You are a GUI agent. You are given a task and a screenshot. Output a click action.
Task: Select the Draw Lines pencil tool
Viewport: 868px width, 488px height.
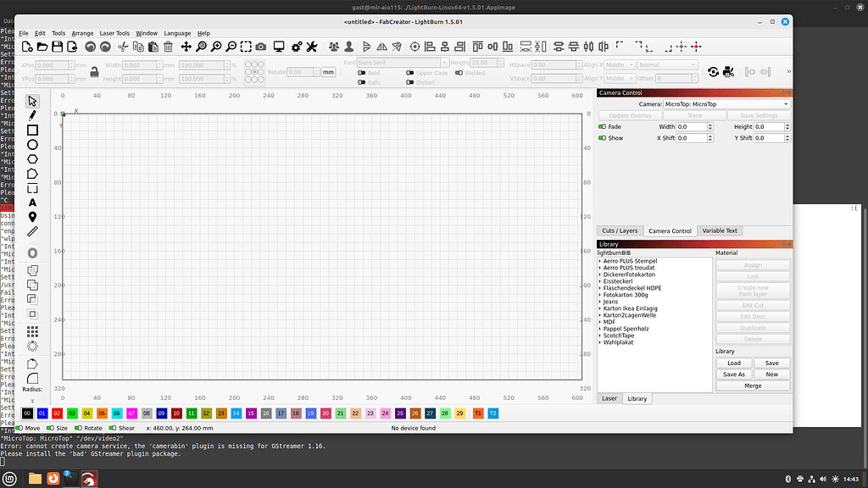(32, 115)
